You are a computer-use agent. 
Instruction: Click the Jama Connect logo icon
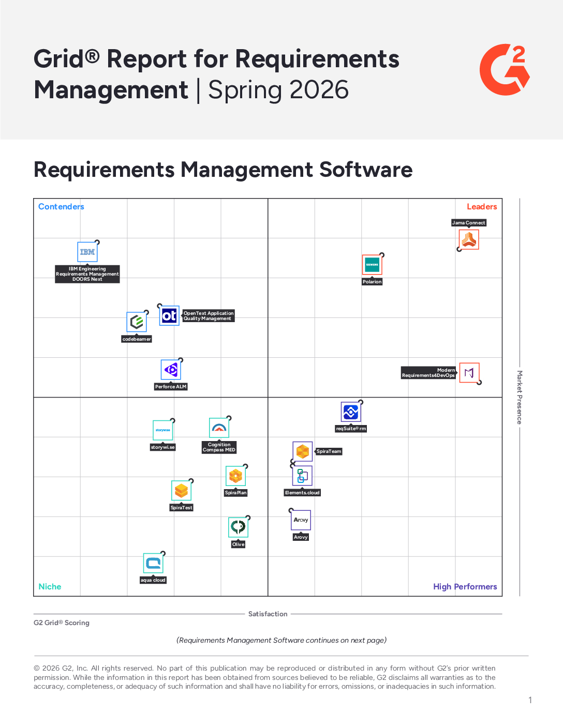469,240
